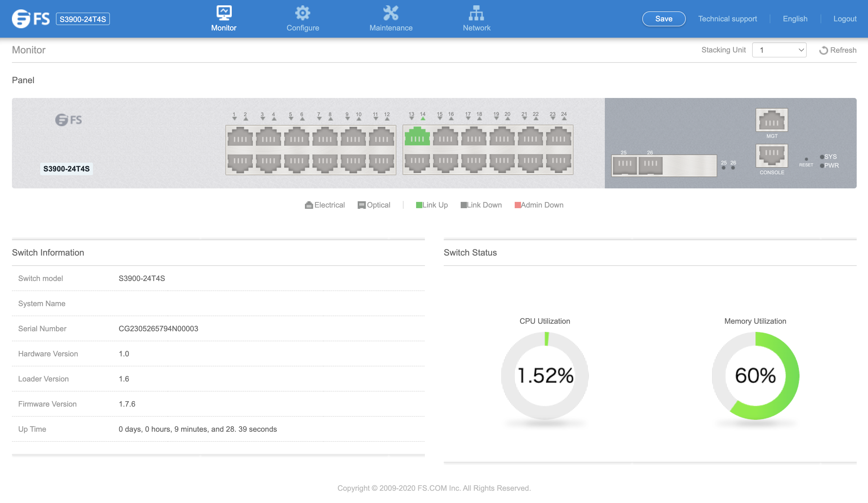Log out of the switch interface
Viewport: 868px width, 503px height.
click(844, 19)
